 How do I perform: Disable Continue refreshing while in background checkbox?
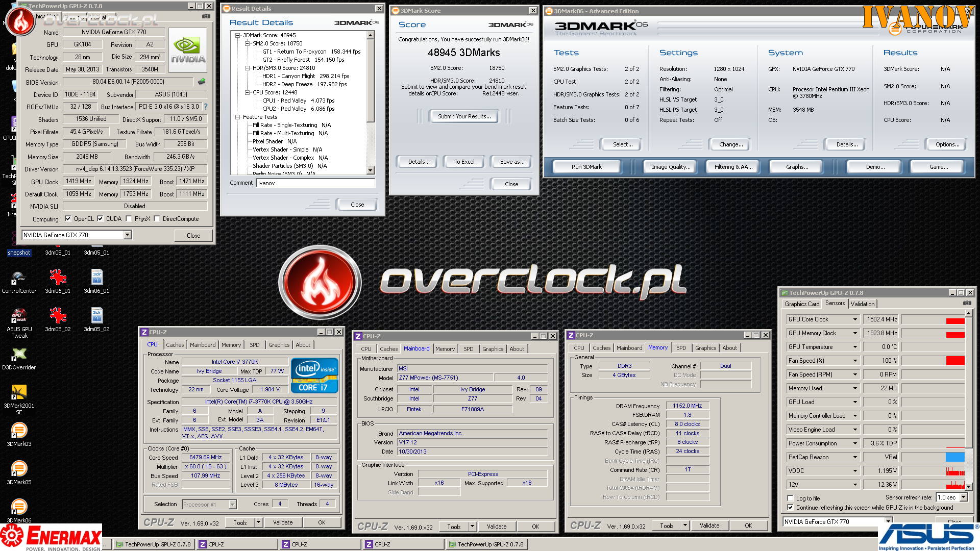click(x=790, y=508)
